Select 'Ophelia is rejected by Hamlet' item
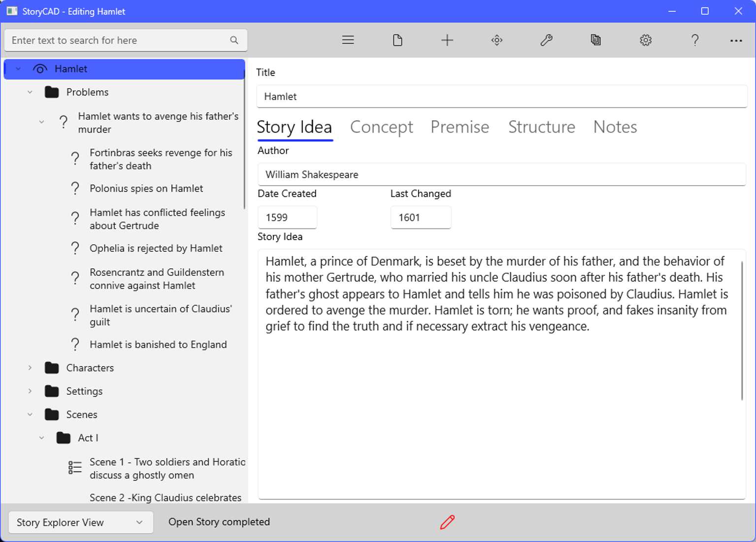The height and width of the screenshot is (542, 756). (x=156, y=248)
